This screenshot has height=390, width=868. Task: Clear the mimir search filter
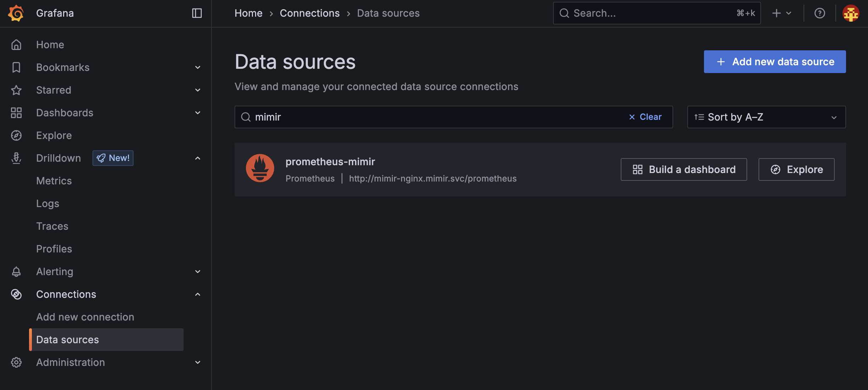[645, 117]
